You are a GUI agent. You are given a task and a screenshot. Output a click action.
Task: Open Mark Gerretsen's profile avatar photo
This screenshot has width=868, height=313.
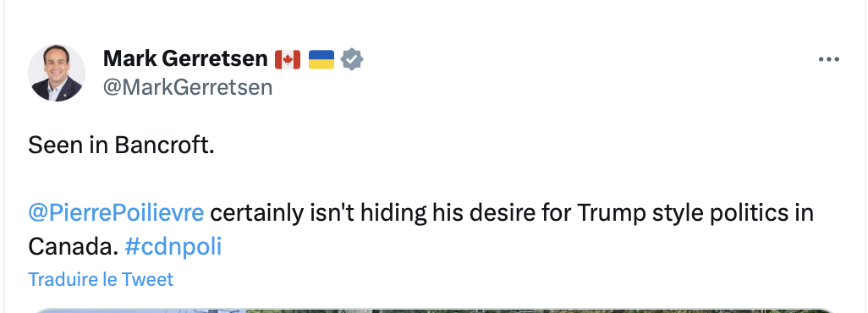click(x=57, y=73)
